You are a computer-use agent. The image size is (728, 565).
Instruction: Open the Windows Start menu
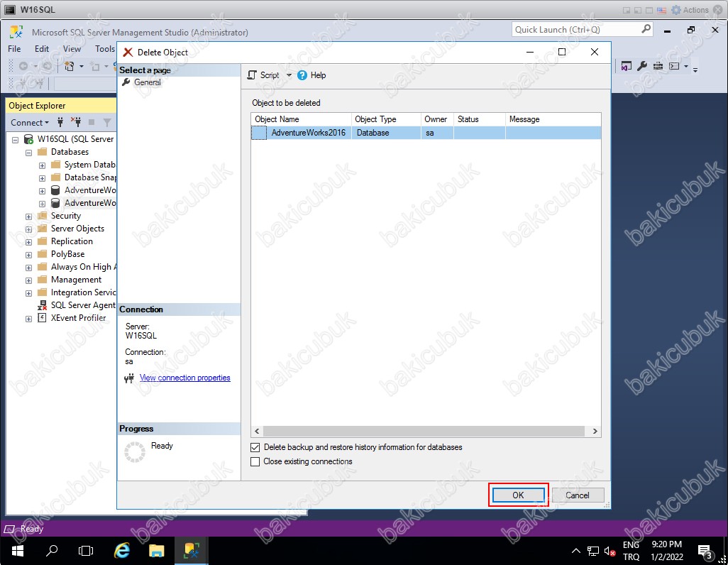point(17,551)
